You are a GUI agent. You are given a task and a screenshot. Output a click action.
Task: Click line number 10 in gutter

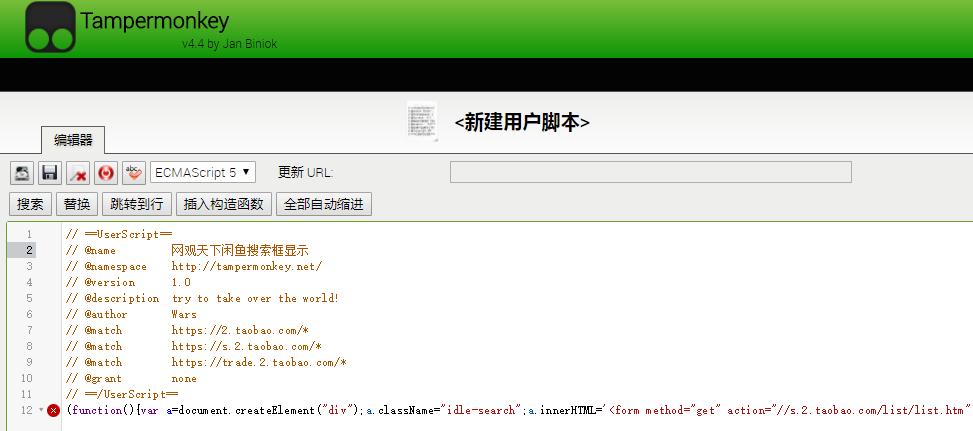pyautogui.click(x=27, y=378)
